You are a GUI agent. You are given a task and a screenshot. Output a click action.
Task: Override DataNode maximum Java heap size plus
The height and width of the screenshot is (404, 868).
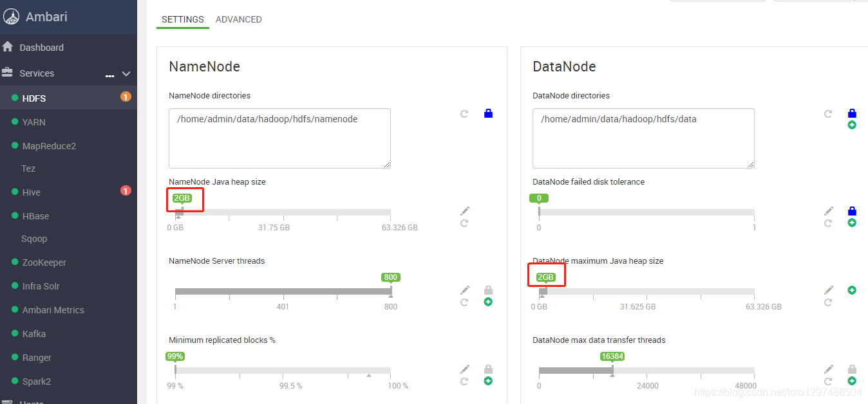(852, 290)
